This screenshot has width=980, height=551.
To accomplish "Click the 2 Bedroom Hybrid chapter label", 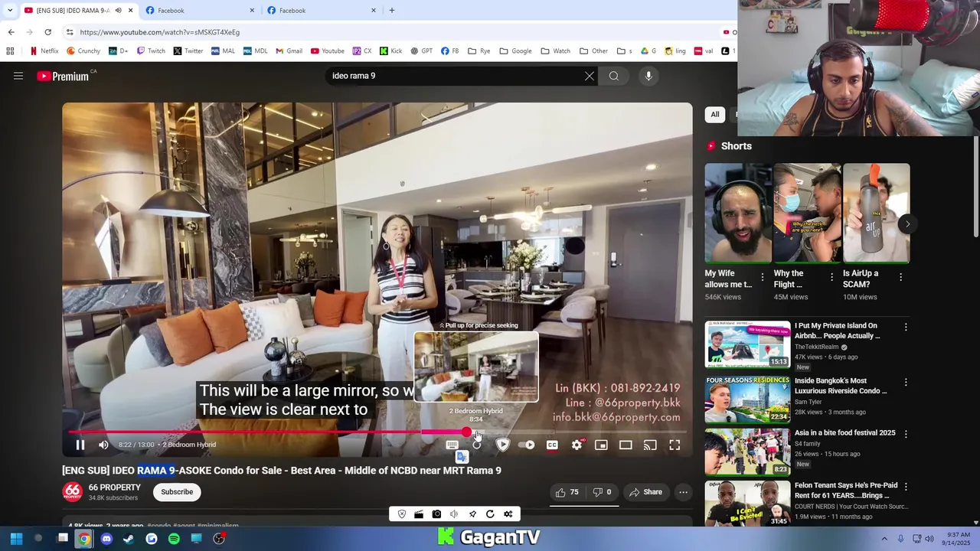I will 189,445.
